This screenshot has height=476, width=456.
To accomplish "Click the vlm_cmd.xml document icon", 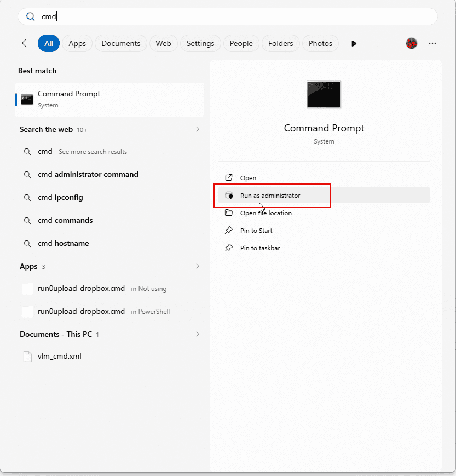I will click(x=27, y=357).
